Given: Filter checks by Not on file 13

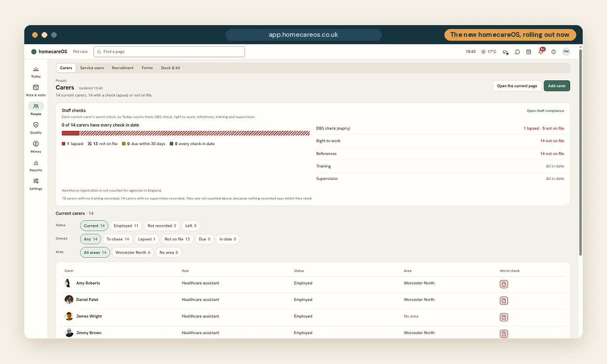Looking at the screenshot, I should tap(177, 239).
